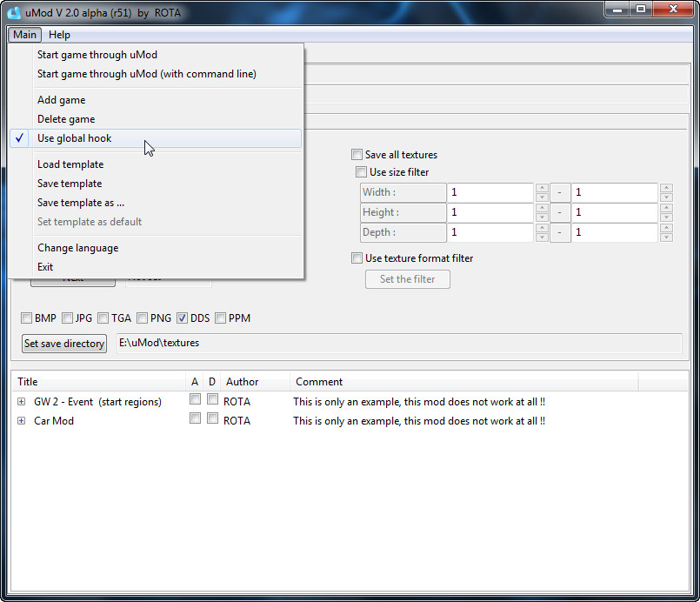Tick the BMP format checkbox
This screenshot has height=602, width=700.
coord(26,318)
